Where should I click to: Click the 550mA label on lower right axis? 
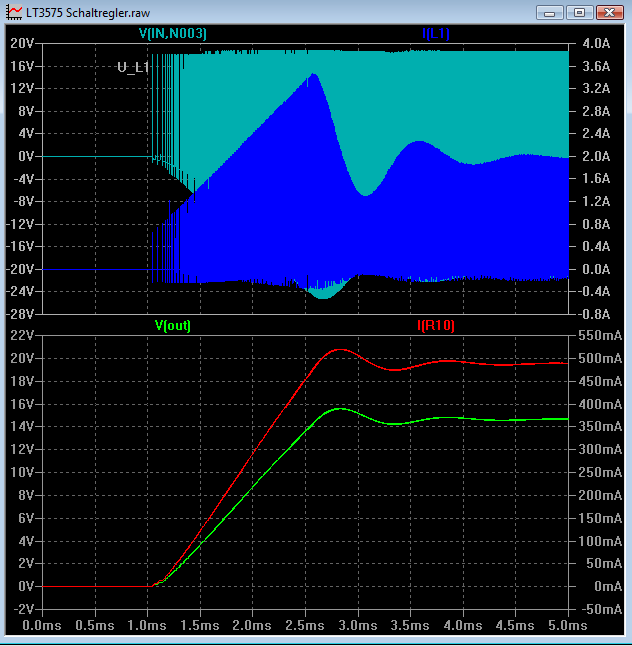click(600, 335)
